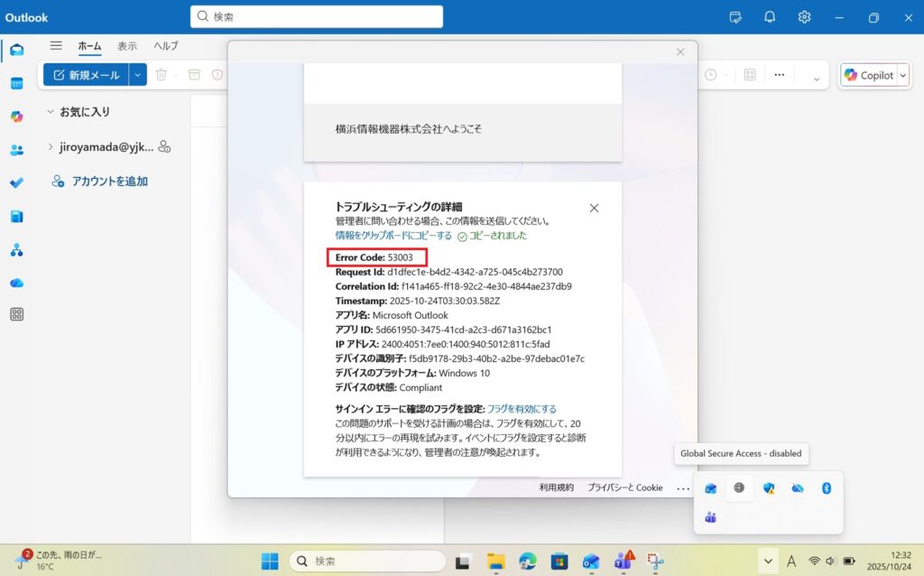Click the Outlook search box
The width and height of the screenshot is (924, 576).
coord(316,17)
